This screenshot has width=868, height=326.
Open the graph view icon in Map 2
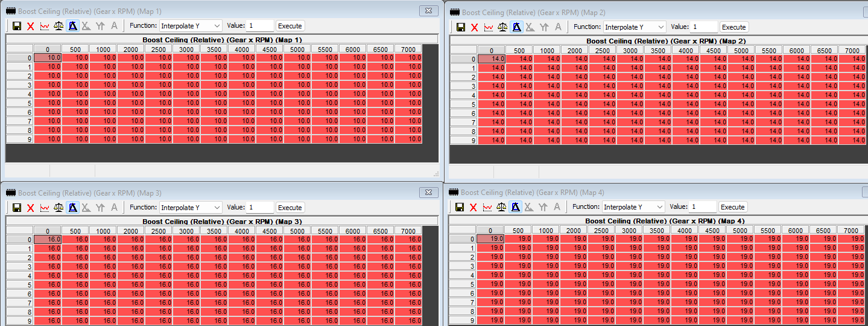pos(489,27)
